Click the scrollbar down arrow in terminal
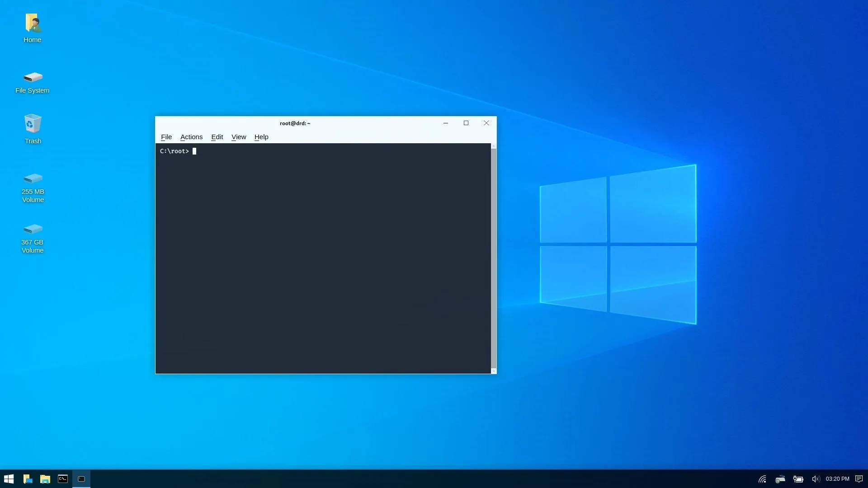The height and width of the screenshot is (488, 868). pos(494,371)
